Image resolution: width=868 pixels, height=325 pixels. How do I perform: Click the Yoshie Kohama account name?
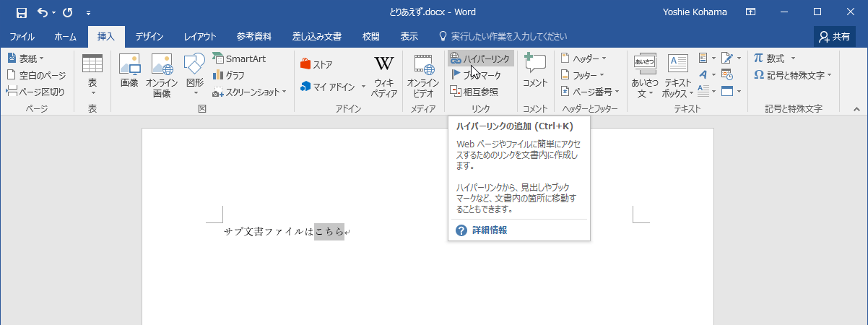(695, 12)
